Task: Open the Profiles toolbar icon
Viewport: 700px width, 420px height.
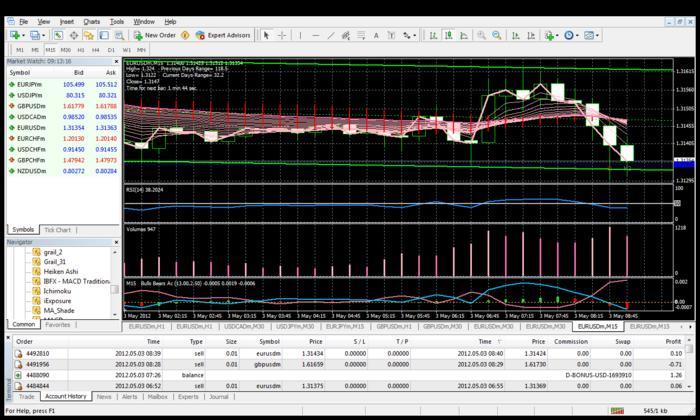Action: tap(34, 35)
